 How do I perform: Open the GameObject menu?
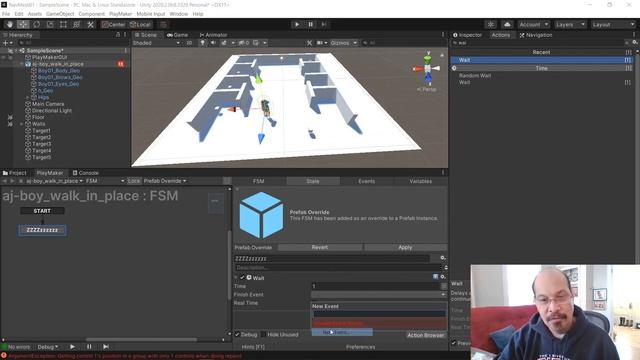pos(60,14)
